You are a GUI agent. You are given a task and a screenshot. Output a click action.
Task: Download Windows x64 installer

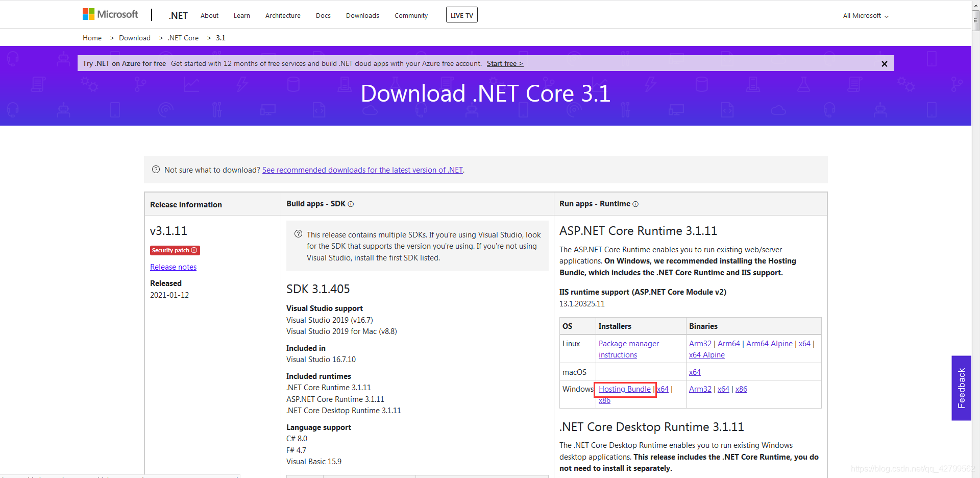663,389
